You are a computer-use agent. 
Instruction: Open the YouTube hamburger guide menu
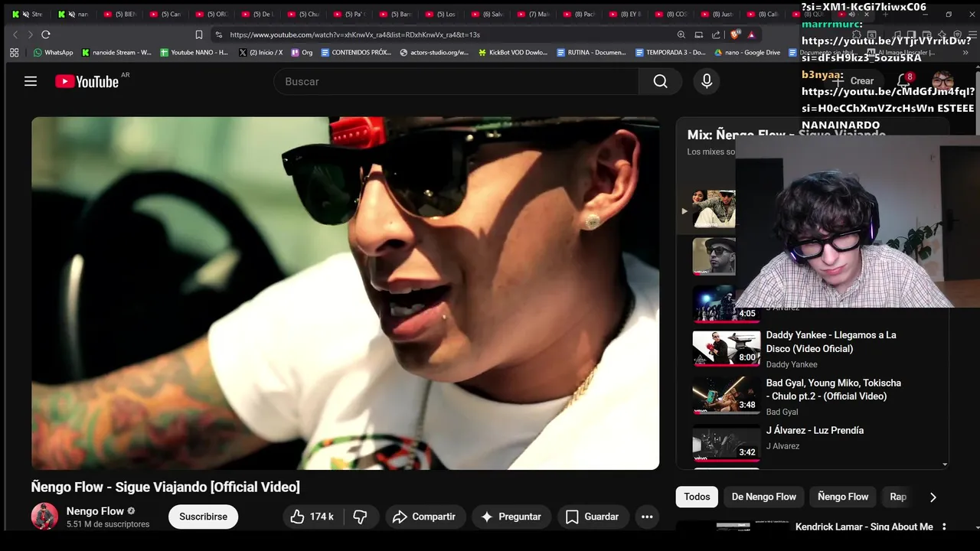pyautogui.click(x=31, y=81)
